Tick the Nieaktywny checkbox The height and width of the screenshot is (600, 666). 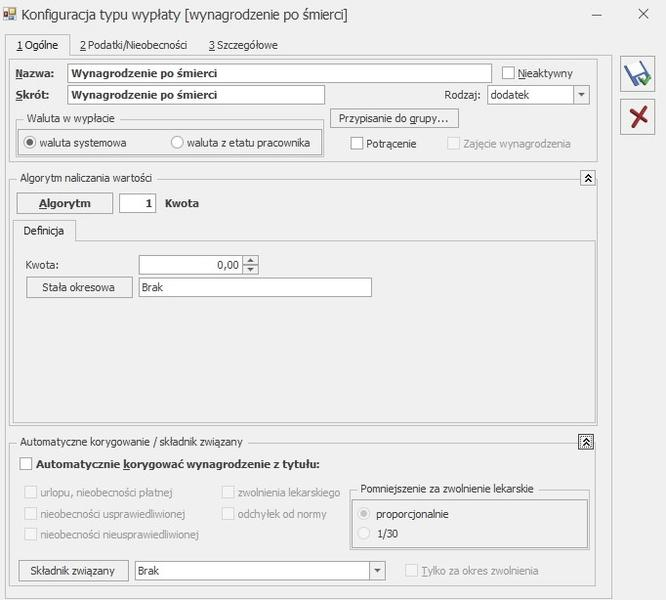[508, 73]
